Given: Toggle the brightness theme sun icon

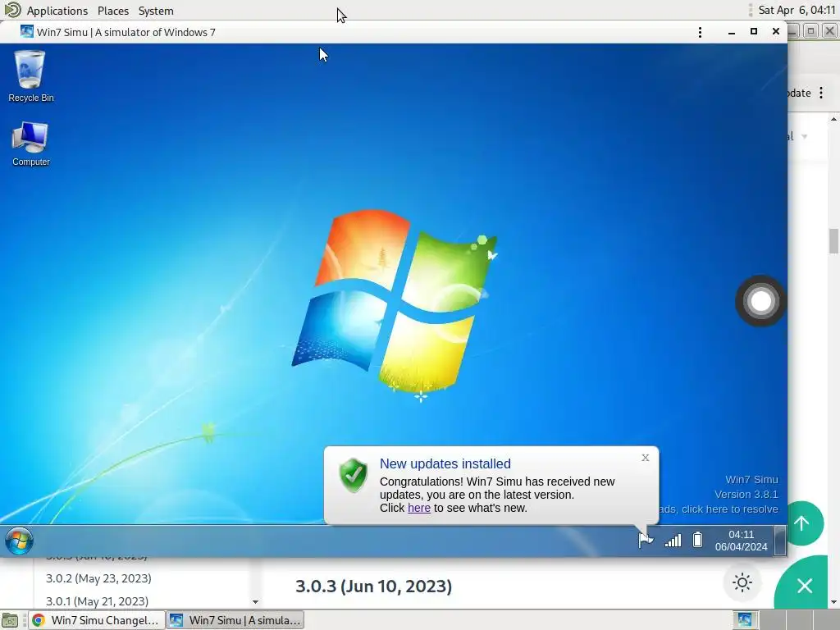Looking at the screenshot, I should pyautogui.click(x=742, y=582).
